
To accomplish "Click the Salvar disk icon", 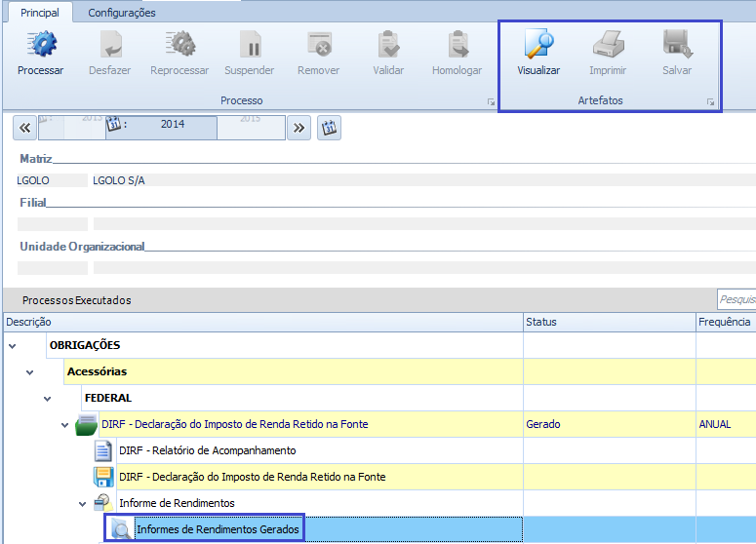I will coord(677,45).
